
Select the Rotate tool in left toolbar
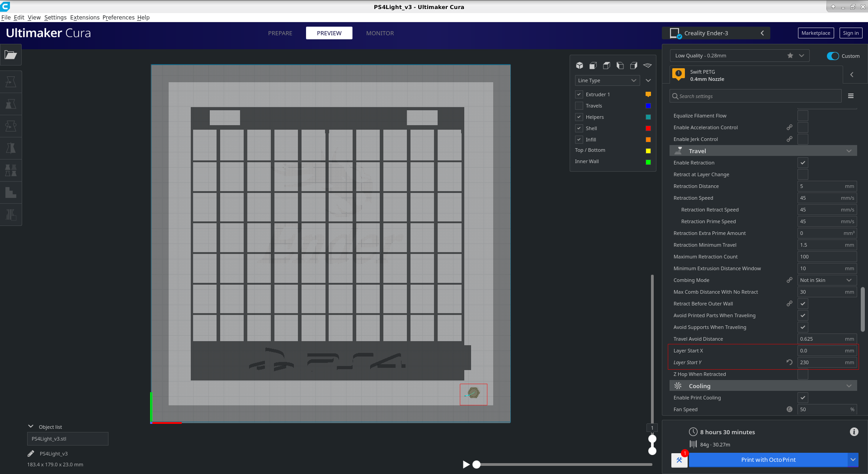tap(11, 126)
